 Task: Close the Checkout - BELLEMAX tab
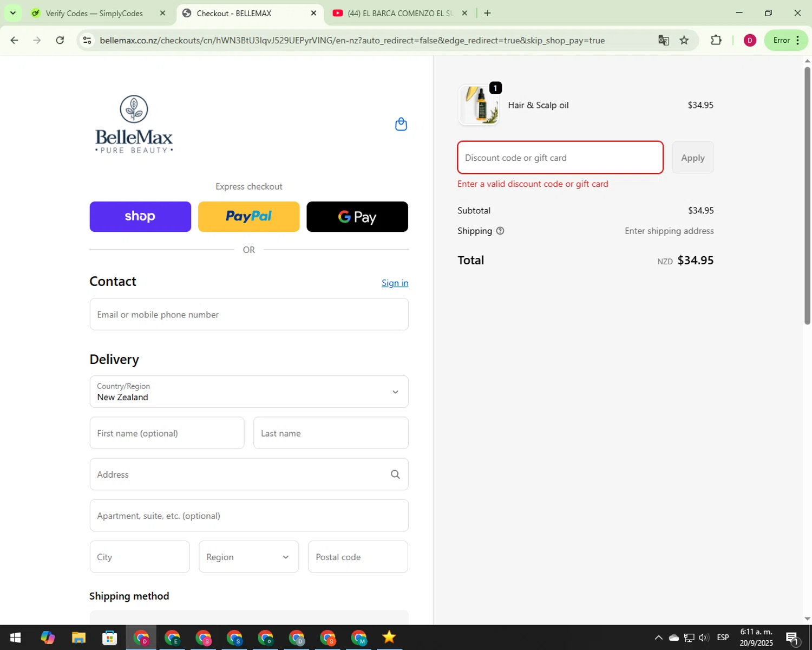click(x=313, y=13)
